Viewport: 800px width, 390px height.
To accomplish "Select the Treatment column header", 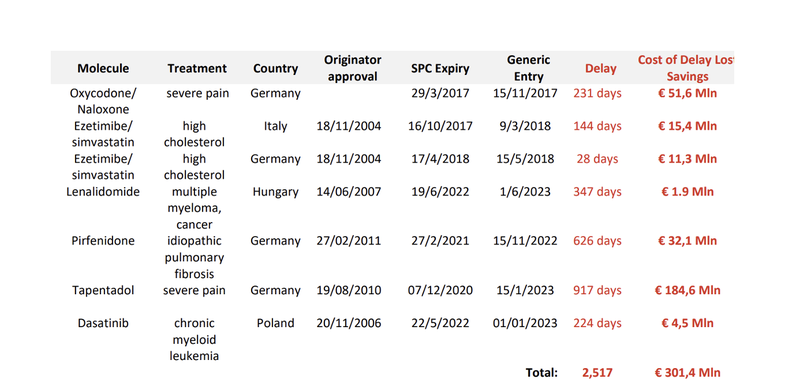I will point(197,68).
